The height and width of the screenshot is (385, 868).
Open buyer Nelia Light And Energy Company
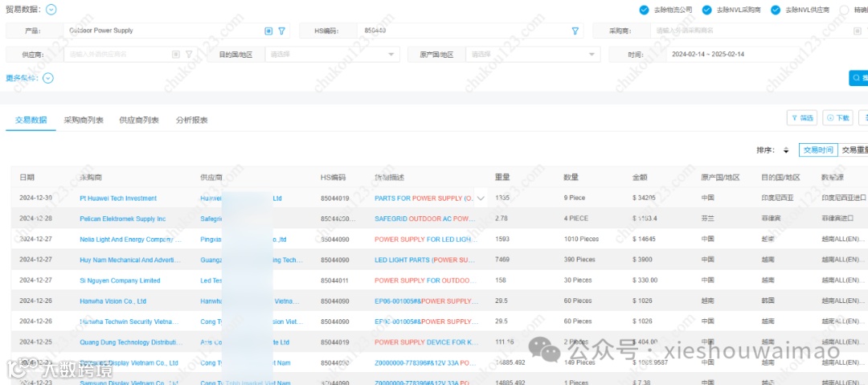(131, 240)
